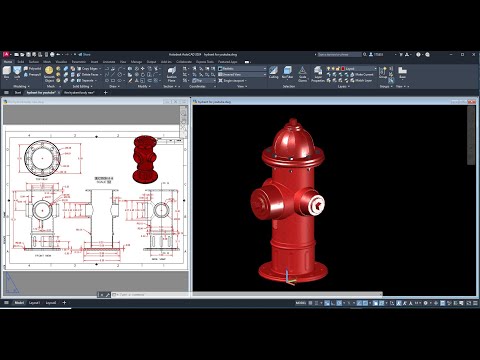Open the Insert ribbon tab
480x360 pixels.
(95, 62)
